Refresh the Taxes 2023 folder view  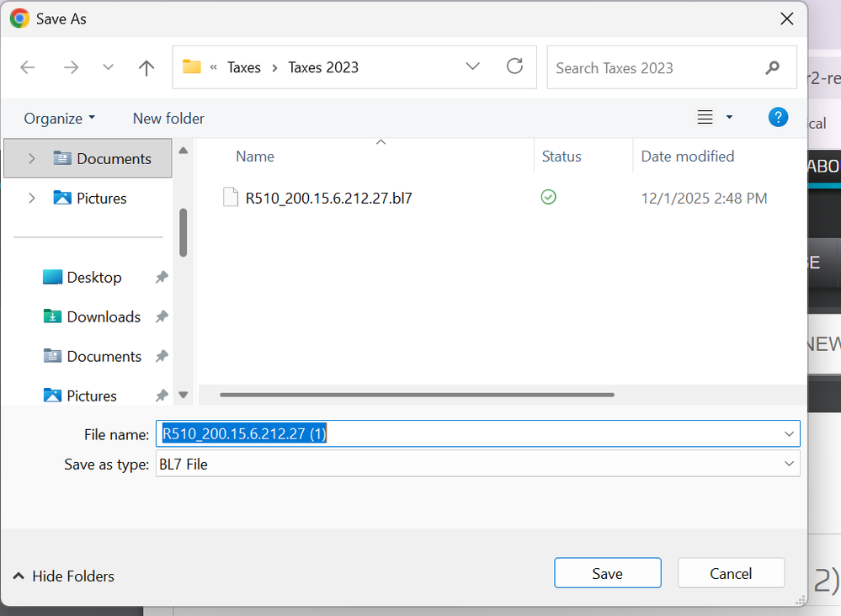[x=514, y=67]
